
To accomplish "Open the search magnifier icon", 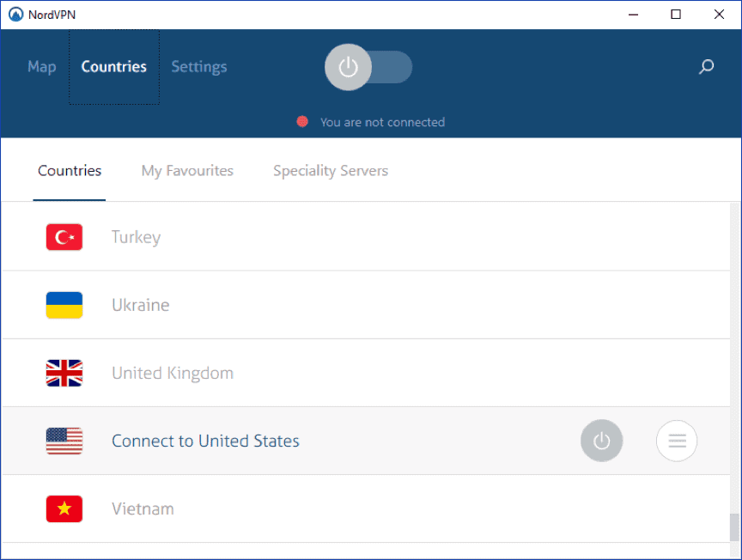I will (x=706, y=67).
